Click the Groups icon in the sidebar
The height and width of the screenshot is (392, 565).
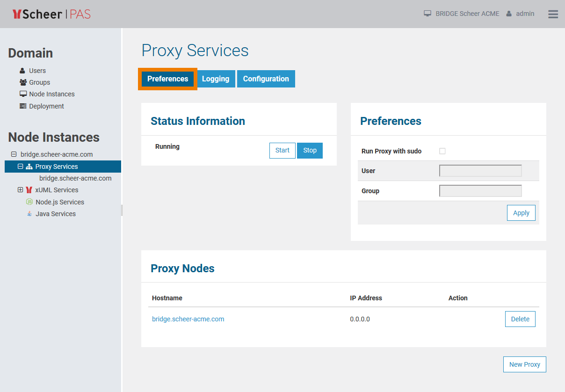point(22,82)
